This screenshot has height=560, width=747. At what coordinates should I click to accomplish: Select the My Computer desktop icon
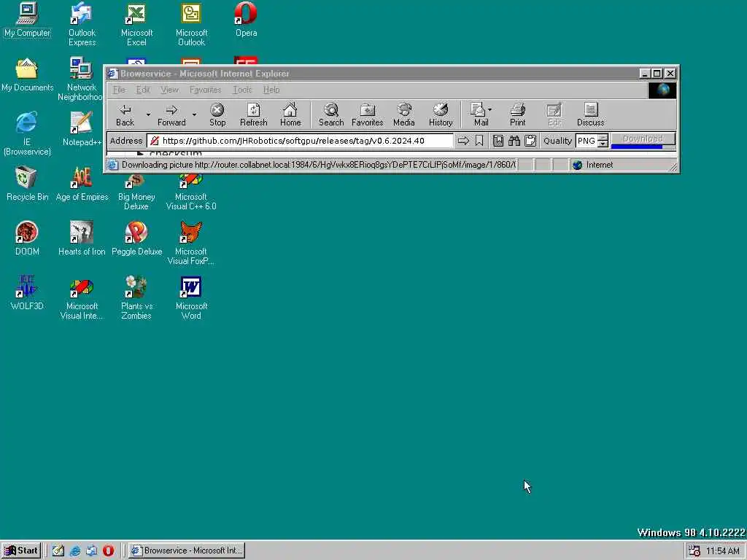coord(27,20)
